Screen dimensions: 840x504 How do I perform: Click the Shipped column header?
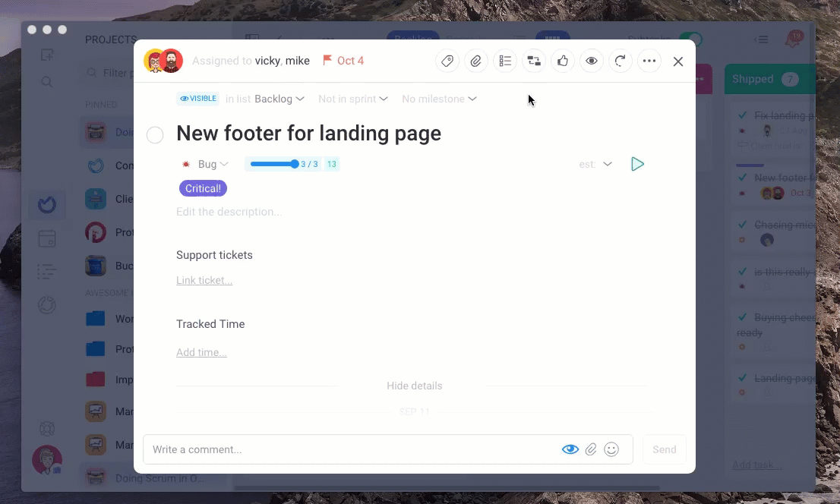point(770,79)
